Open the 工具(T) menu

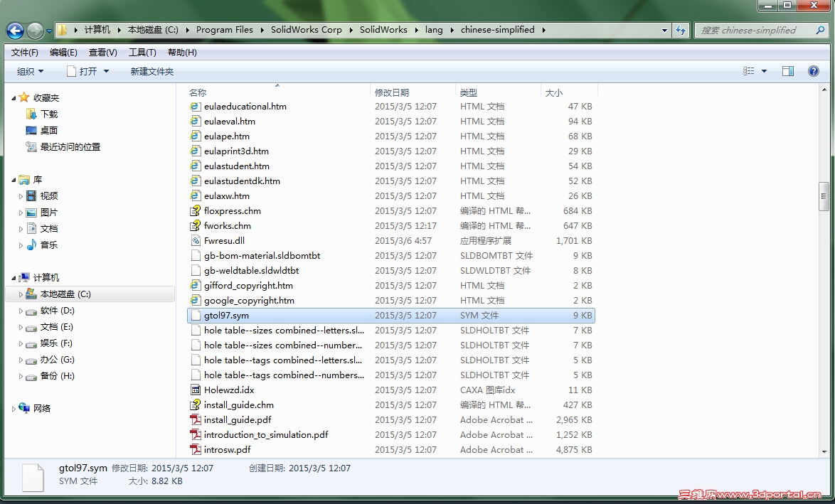[142, 52]
